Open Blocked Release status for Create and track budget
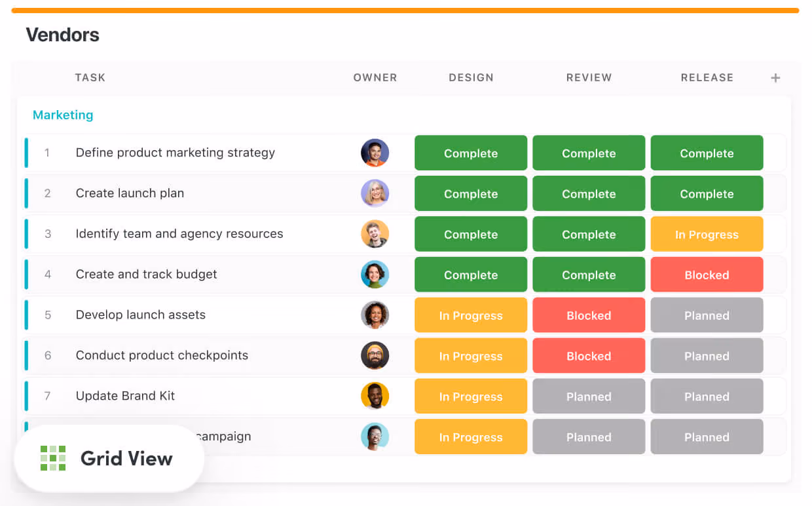Image resolution: width=812 pixels, height=506 pixels. click(x=707, y=275)
